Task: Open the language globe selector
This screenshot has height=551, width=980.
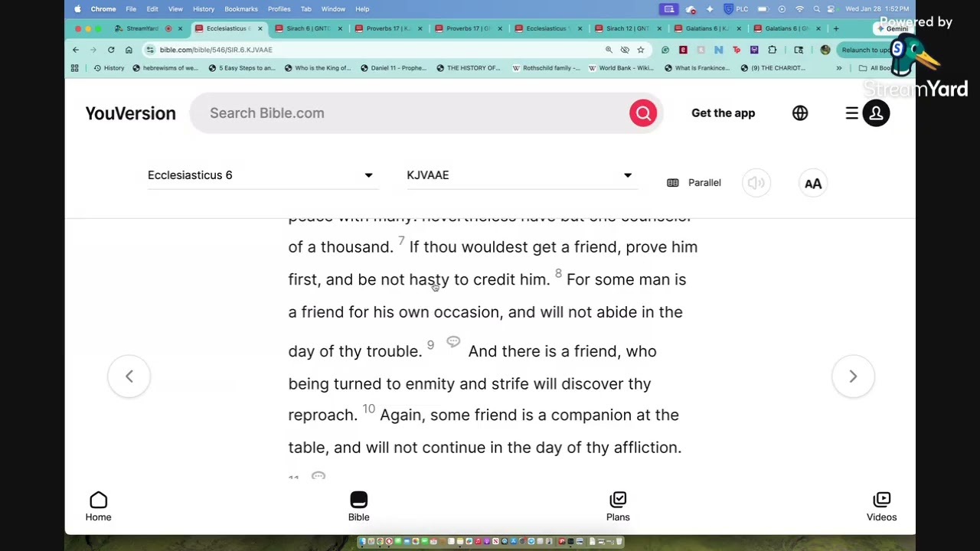Action: (800, 113)
